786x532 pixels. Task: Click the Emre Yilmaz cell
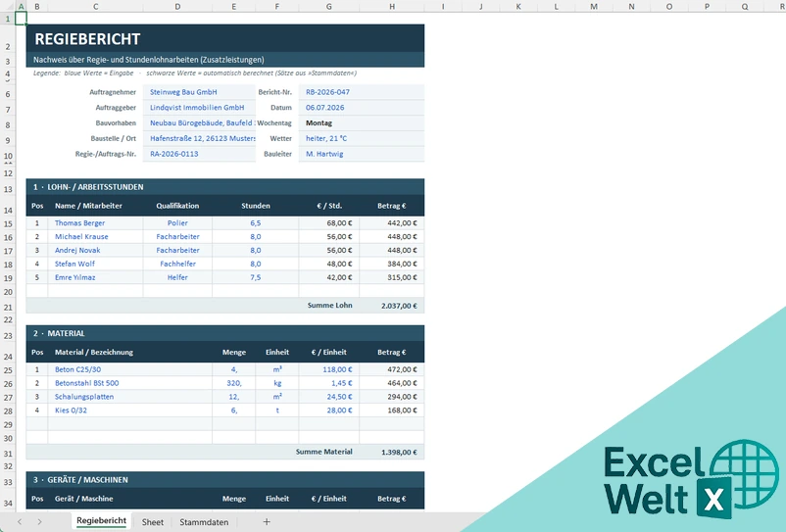[95, 277]
